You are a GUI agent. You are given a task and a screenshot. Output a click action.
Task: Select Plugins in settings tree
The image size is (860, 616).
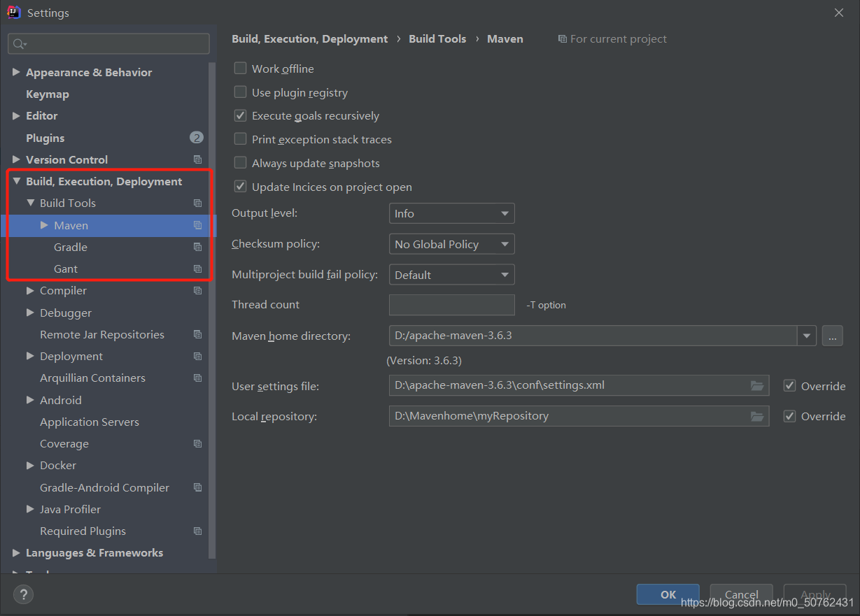(x=45, y=138)
